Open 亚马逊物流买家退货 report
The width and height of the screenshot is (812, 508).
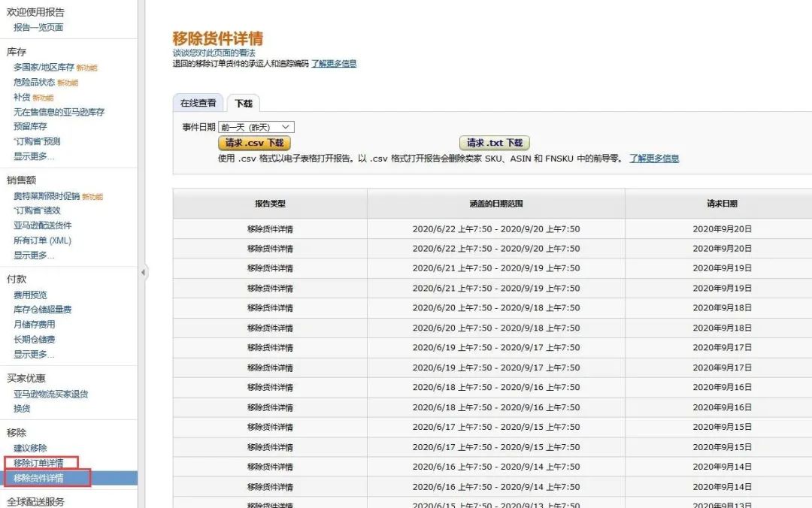pyautogui.click(x=51, y=394)
